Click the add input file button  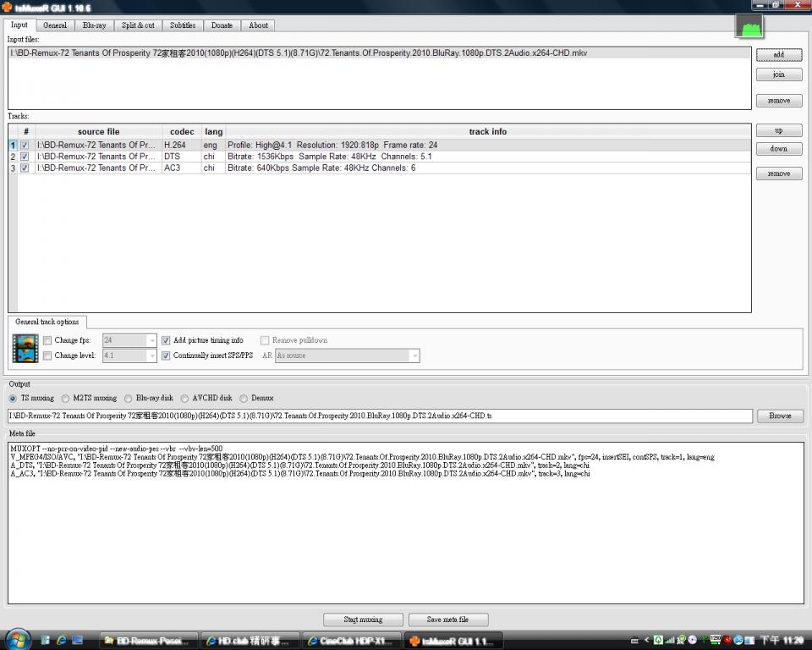point(779,55)
